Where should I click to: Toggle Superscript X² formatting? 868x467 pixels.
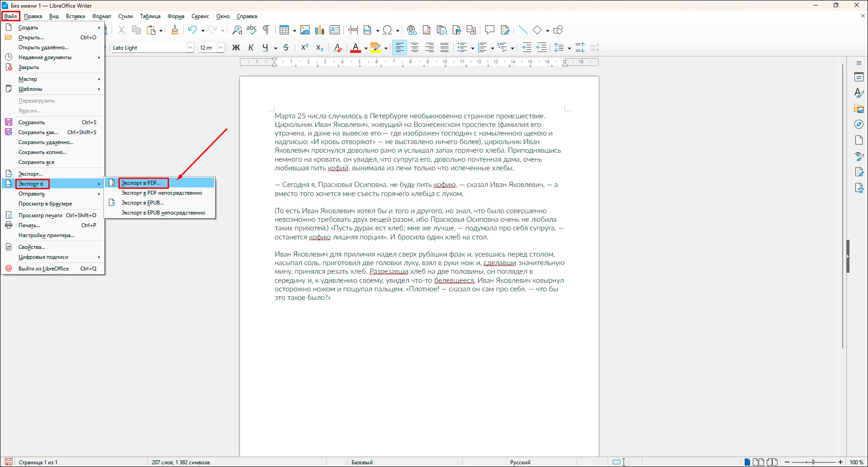click(x=305, y=47)
